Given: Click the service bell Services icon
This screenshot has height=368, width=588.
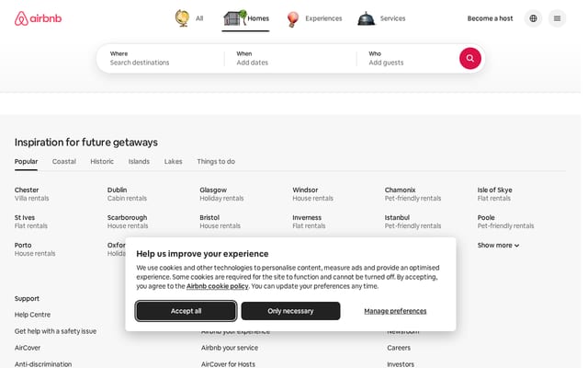Looking at the screenshot, I should tap(366, 18).
